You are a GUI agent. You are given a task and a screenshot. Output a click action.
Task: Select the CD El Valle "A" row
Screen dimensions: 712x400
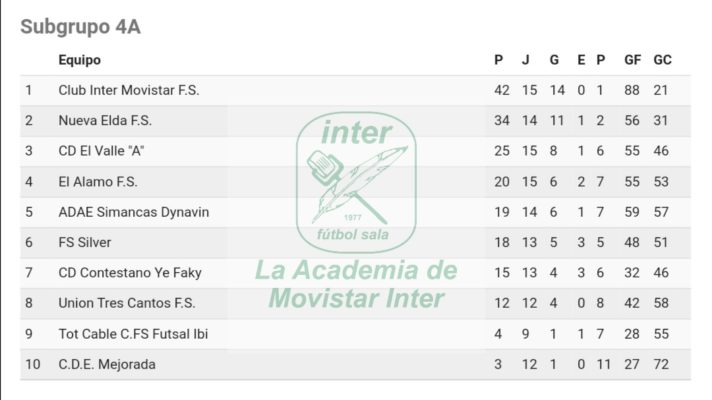(355, 151)
